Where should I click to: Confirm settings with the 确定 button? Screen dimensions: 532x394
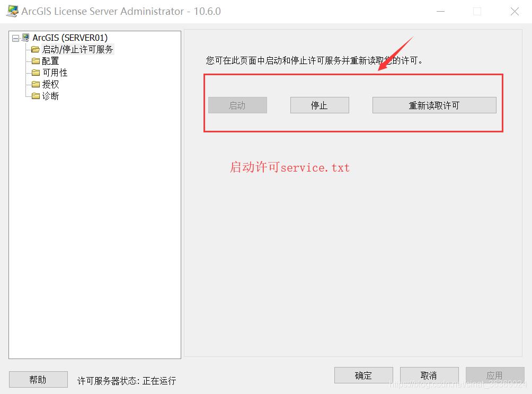pyautogui.click(x=363, y=375)
